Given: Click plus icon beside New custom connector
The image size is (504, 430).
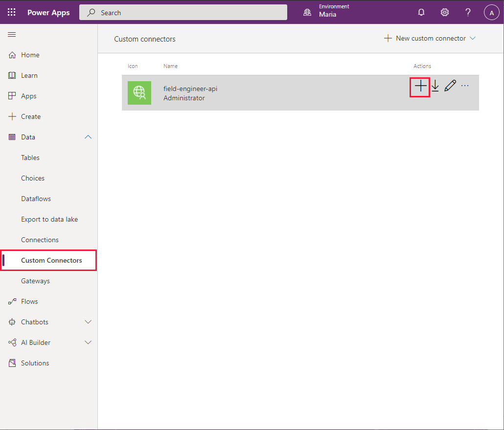Looking at the screenshot, I should tap(388, 38).
